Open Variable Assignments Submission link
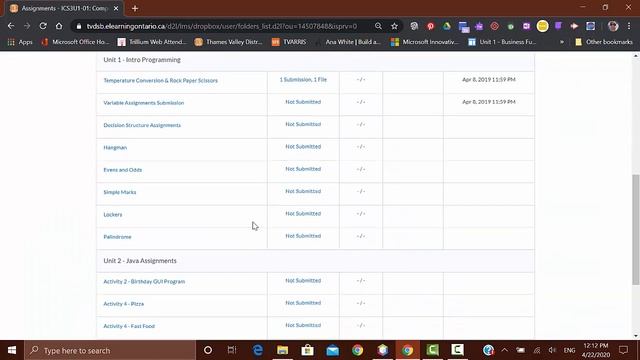The width and height of the screenshot is (640, 360). point(144,103)
